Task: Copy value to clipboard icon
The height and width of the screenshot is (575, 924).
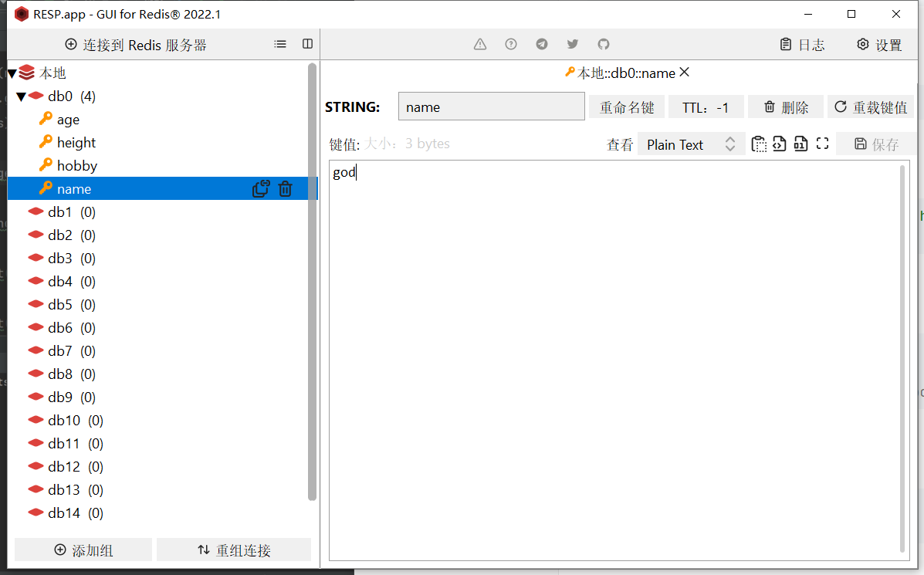Action: coord(759,144)
